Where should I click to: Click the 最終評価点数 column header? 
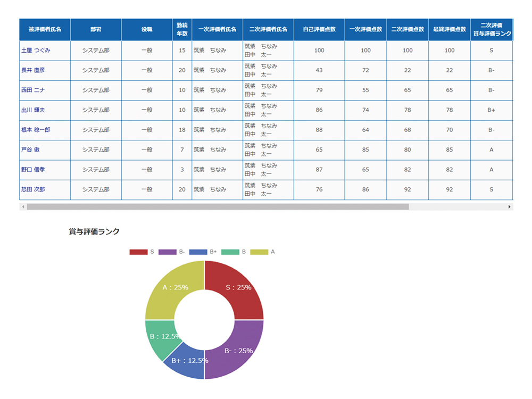pos(449,29)
